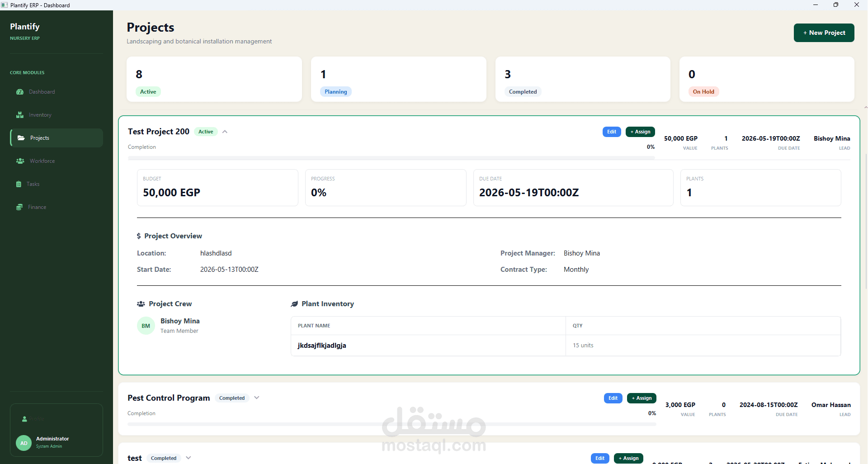
Task: Click the Profile person icon in sidebar
Action: pyautogui.click(x=24, y=419)
